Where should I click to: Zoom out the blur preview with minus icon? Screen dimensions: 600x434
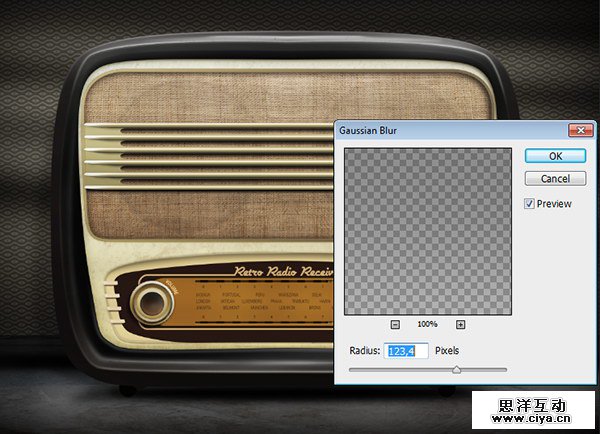(x=395, y=325)
